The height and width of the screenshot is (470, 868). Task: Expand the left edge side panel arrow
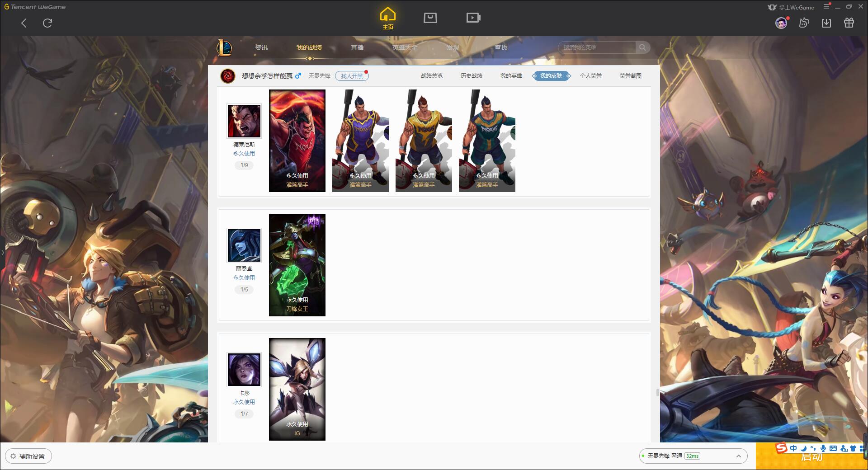coord(2,252)
